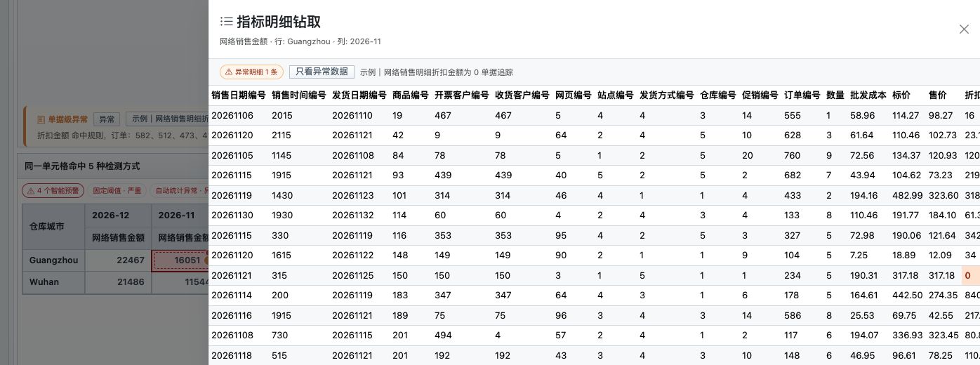The image size is (980, 365).
Task: Click the 销售日期编号 column header
Action: [239, 95]
